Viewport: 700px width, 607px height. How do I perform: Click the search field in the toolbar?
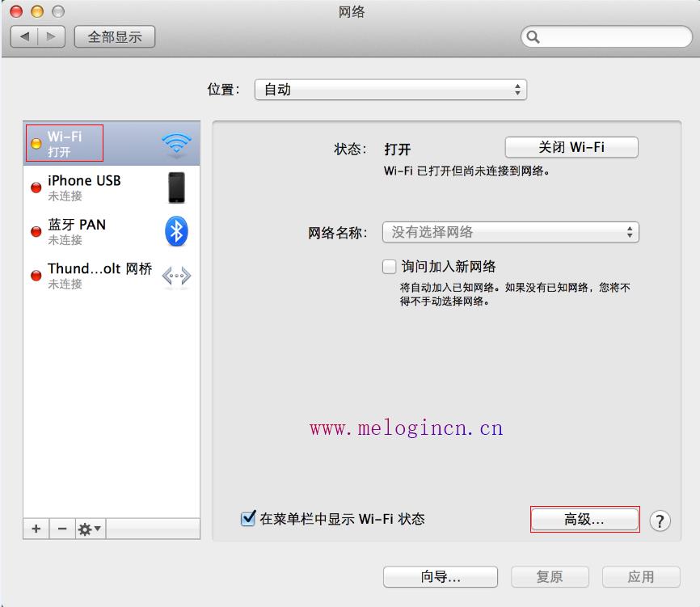[x=606, y=36]
